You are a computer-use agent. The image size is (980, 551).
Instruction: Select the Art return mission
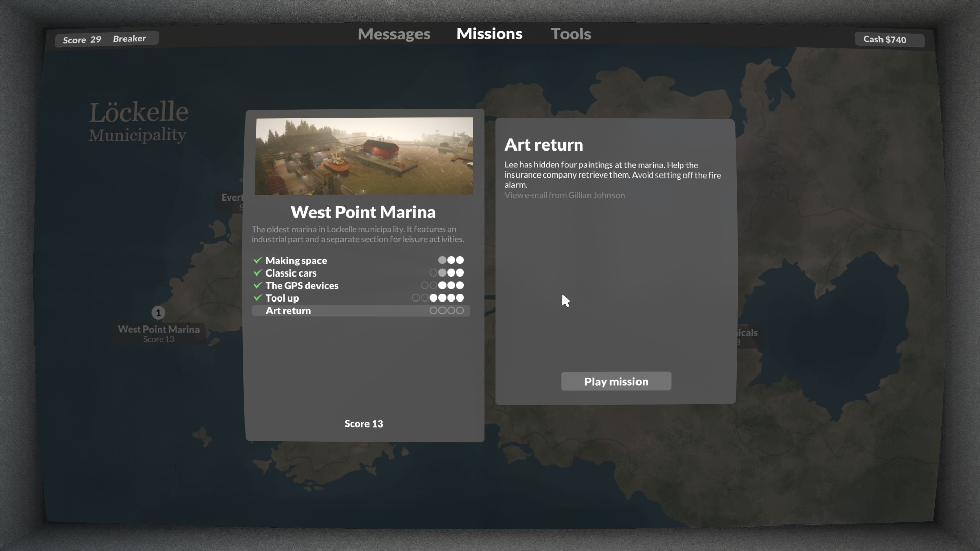[288, 311]
